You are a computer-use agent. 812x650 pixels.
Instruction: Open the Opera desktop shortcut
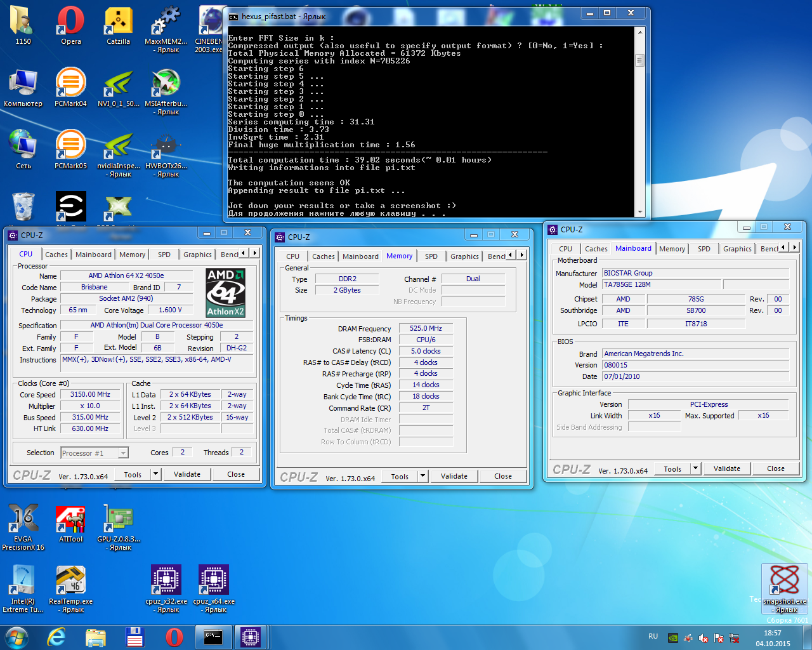pos(70,25)
